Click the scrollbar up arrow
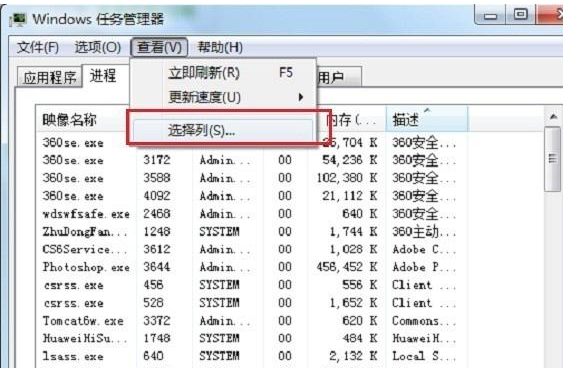Image resolution: width=563 pixels, height=368 pixels. [x=553, y=117]
